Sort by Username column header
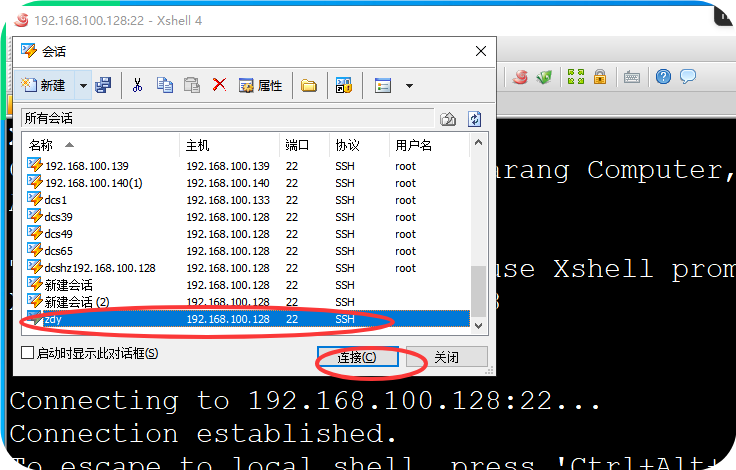This screenshot has width=736, height=470. coord(429,145)
